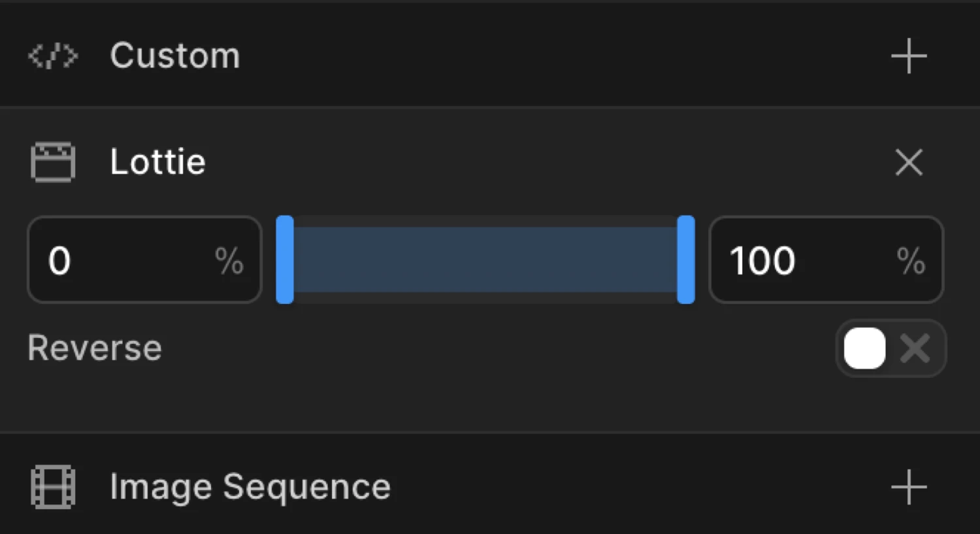
Task: Click the X icon to remove Lottie
Action: (x=908, y=162)
